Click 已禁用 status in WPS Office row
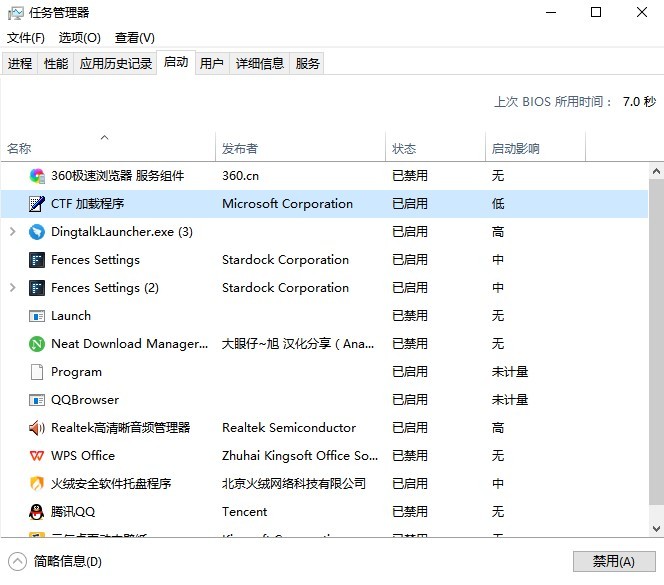Image resolution: width=664 pixels, height=585 pixels. coord(410,456)
